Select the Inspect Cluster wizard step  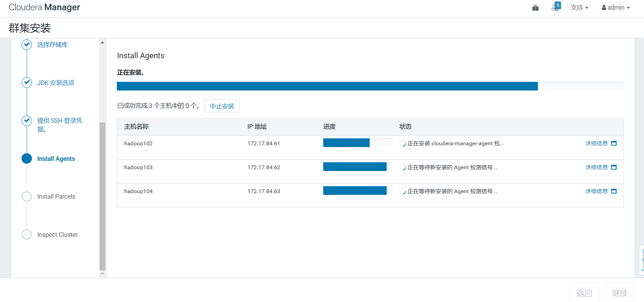click(x=58, y=235)
